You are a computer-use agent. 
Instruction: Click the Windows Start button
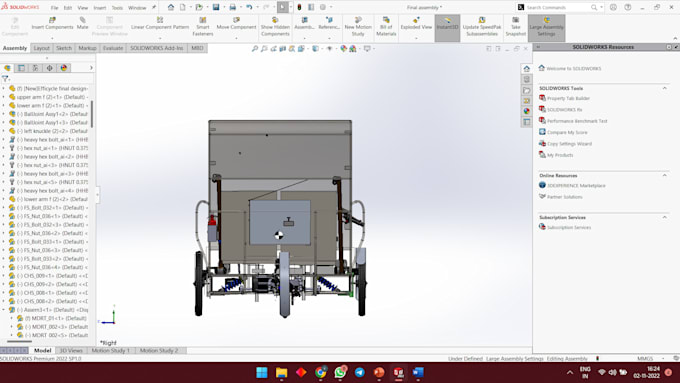(262, 372)
